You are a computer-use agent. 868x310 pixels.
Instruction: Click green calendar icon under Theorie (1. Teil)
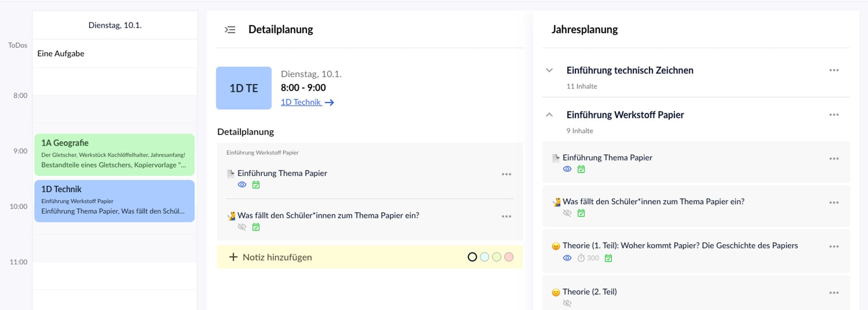pyautogui.click(x=608, y=258)
